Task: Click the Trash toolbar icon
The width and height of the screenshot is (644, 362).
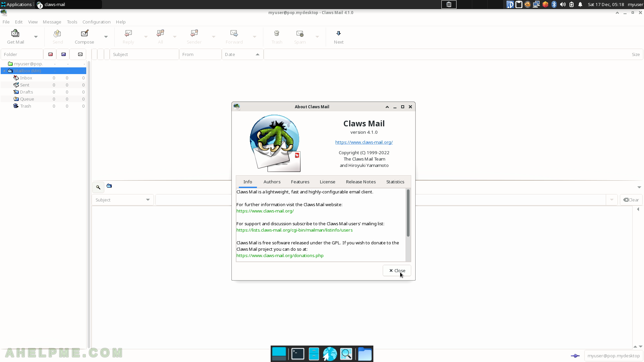Action: (x=277, y=37)
